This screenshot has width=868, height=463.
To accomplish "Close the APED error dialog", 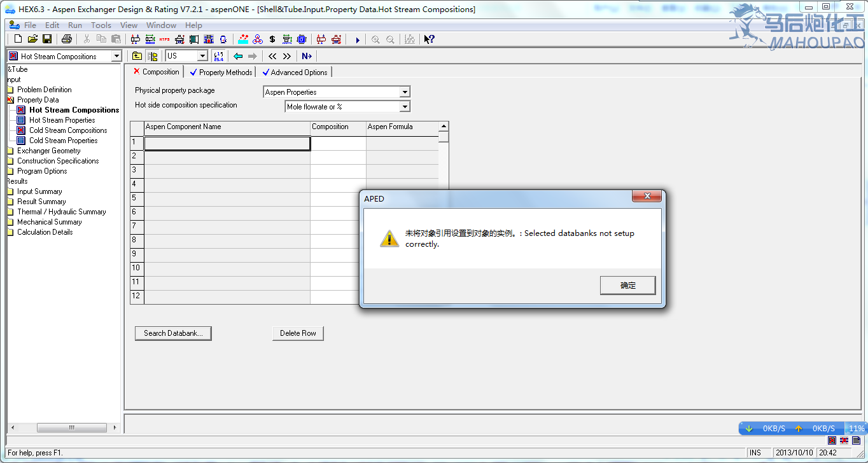I will point(647,196).
